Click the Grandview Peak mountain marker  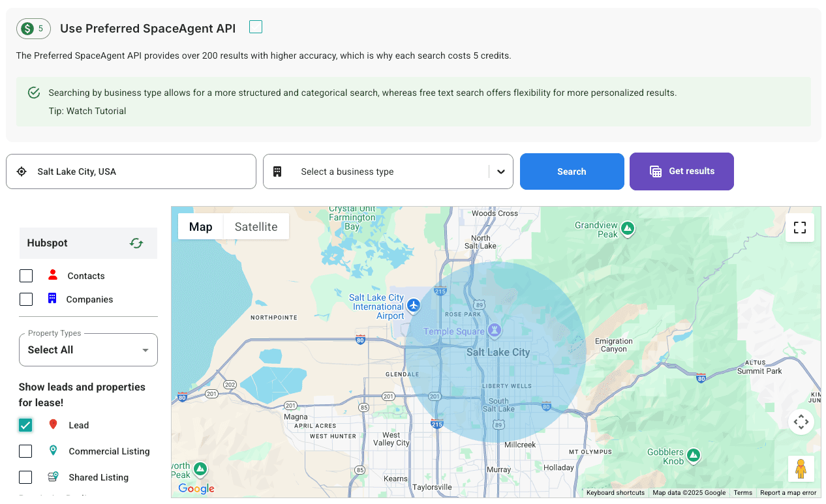coord(628,228)
